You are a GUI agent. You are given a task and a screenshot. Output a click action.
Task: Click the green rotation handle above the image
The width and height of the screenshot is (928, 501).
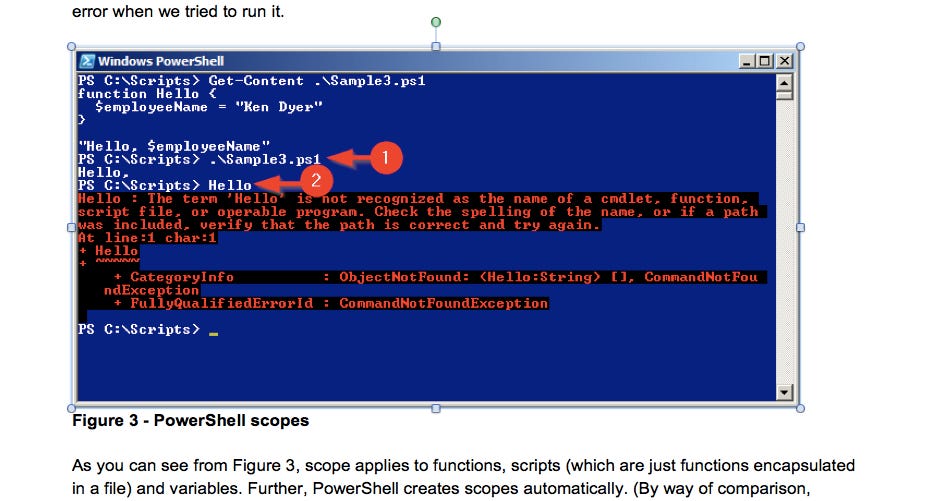click(x=435, y=21)
